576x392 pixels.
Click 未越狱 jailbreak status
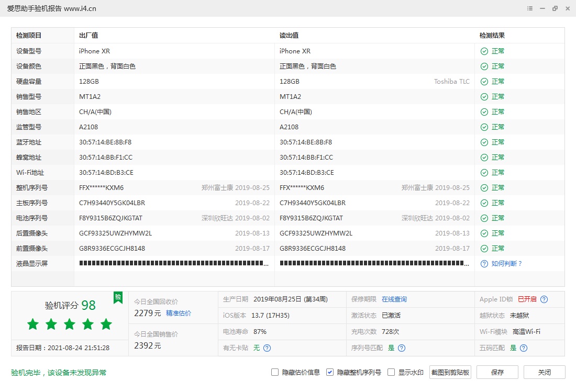519,315
